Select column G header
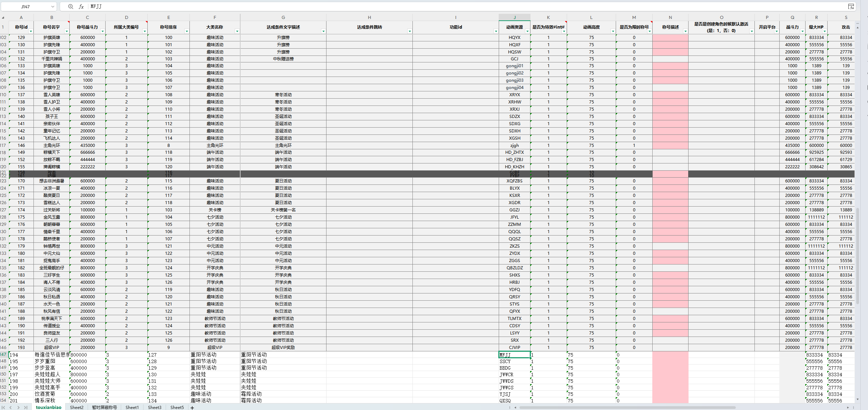The width and height of the screenshot is (868, 410). click(283, 17)
